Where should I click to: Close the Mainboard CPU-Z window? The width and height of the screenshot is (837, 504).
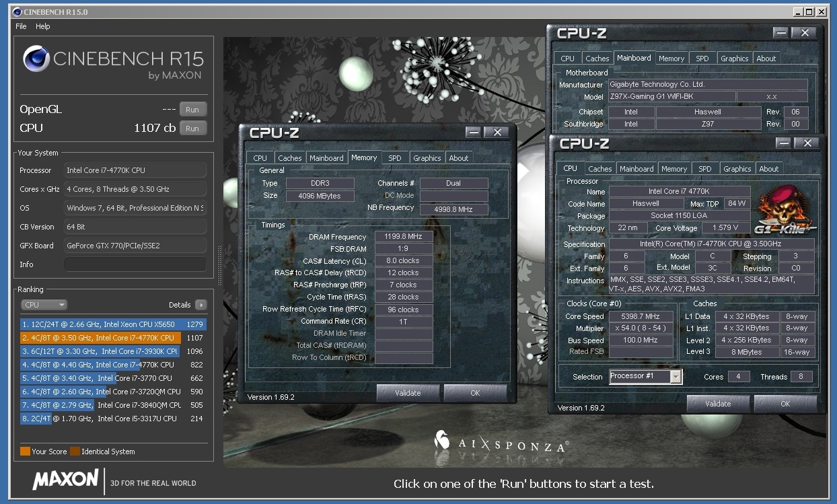point(805,32)
